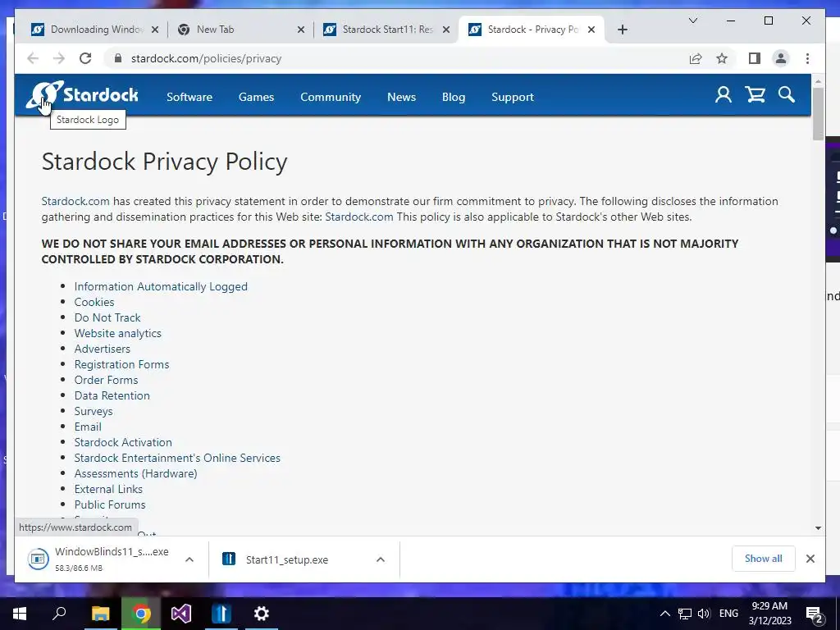
Task: Open Order Forms link
Action: tap(106, 380)
